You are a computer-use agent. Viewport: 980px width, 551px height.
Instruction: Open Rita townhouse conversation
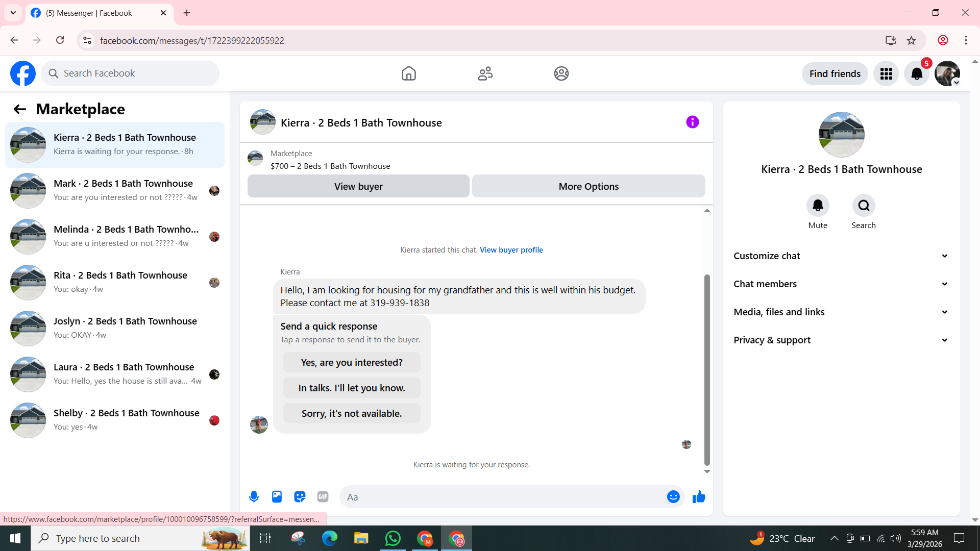coord(115,283)
